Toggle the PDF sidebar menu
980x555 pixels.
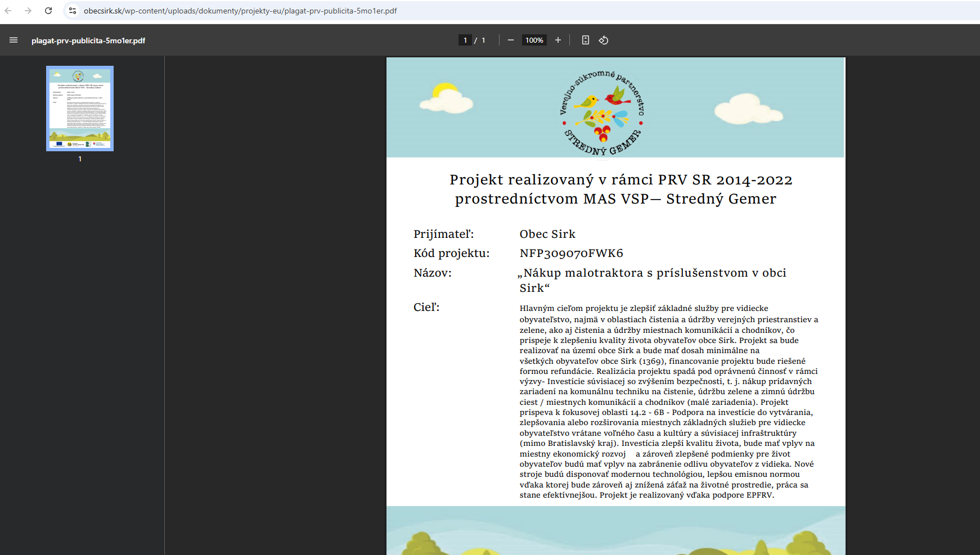pyautogui.click(x=14, y=40)
